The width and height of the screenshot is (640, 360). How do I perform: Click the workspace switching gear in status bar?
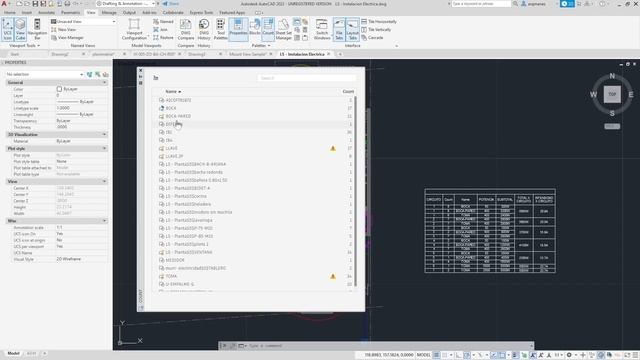click(x=569, y=355)
